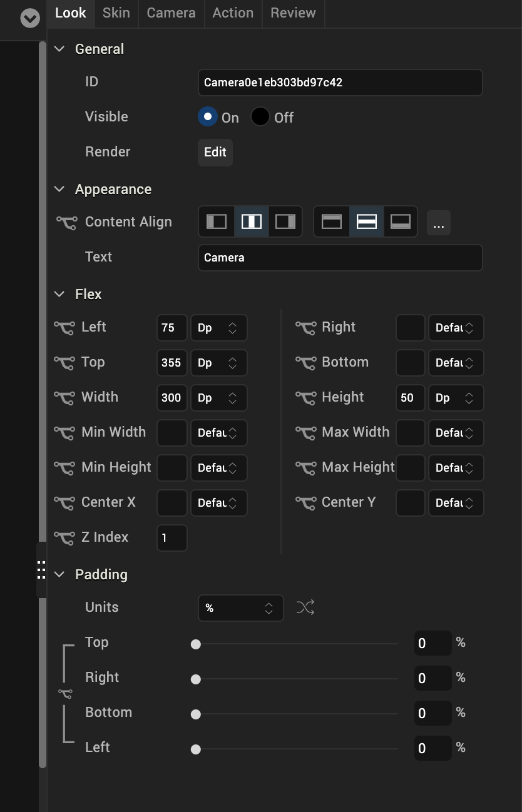The width and height of the screenshot is (522, 812).
Task: Click the Text input field containing Camera
Action: pos(340,258)
